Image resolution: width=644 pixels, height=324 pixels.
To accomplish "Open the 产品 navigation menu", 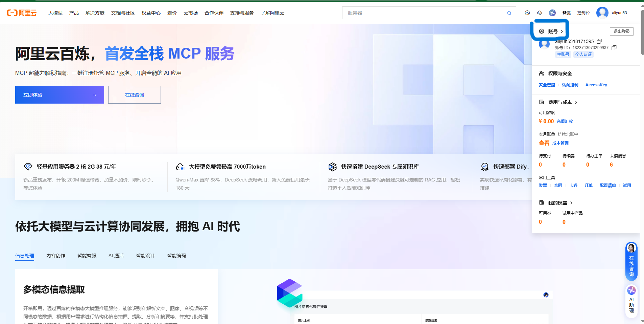I will click(74, 13).
